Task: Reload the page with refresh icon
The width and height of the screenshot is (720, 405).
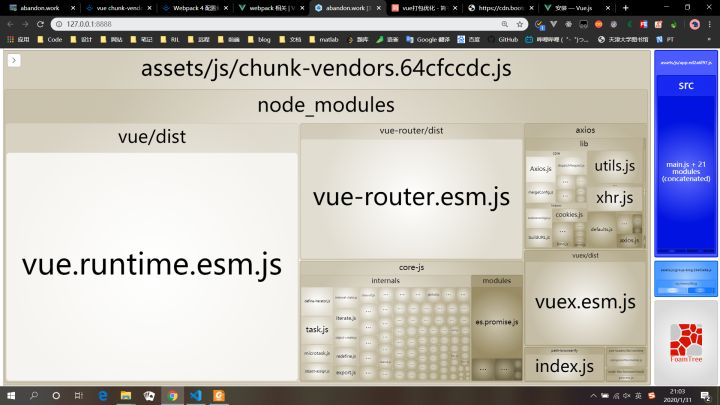Action: (x=40, y=24)
